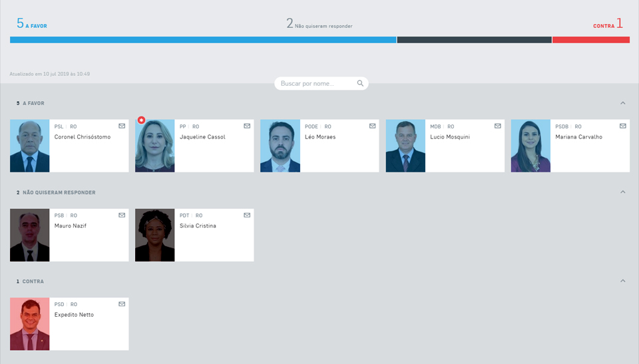Screen dimensions: 639x364
Task: Collapse the A Favor section
Action: (622, 103)
